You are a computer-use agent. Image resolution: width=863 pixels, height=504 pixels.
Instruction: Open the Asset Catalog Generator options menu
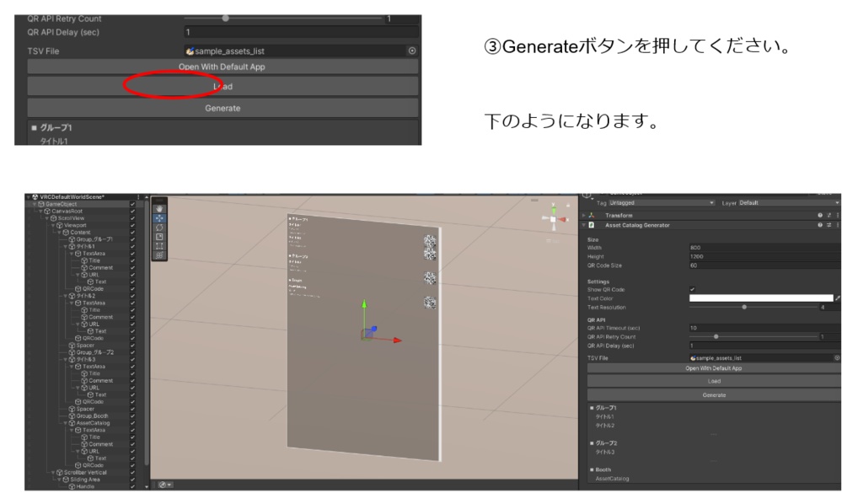(x=838, y=223)
